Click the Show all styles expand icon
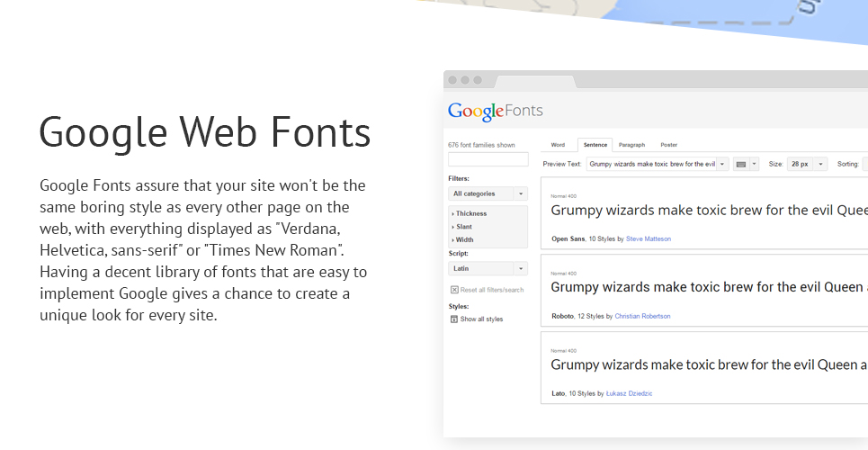The image size is (868, 450). (x=454, y=319)
